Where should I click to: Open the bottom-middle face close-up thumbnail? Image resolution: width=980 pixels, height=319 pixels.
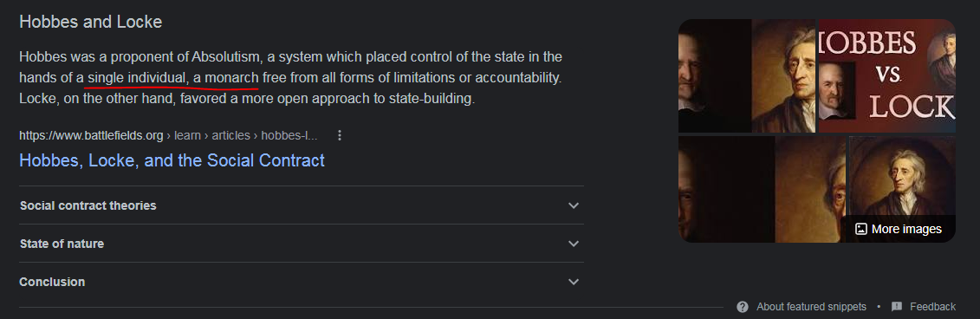(810, 190)
